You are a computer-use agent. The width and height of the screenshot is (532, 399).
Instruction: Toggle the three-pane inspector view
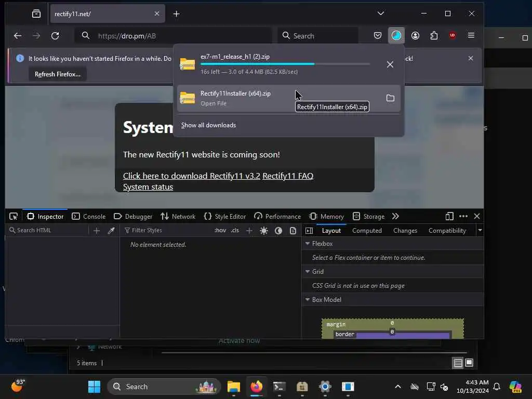point(309,231)
